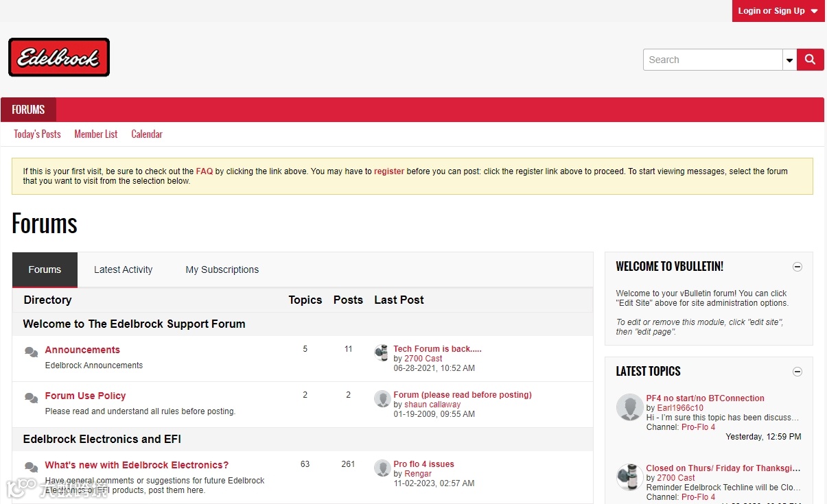Viewport: 827px width, 504px height.
Task: Click the Forum Use Policy speech bubble icon
Action: click(31, 398)
